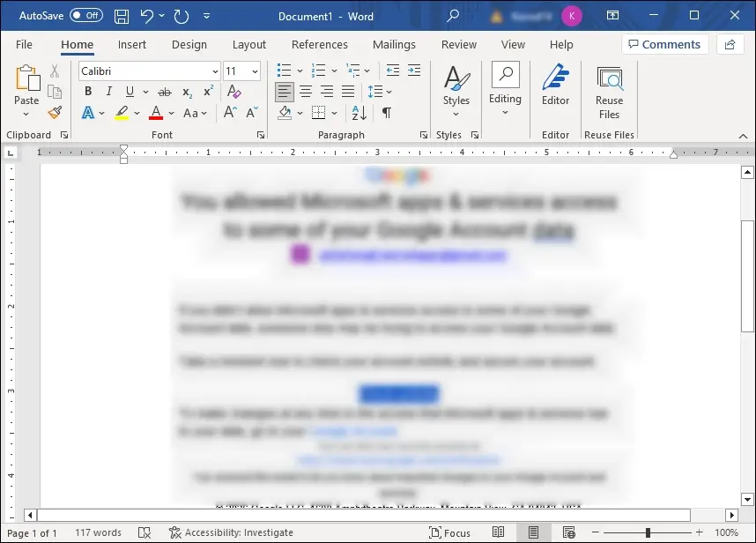Open the search magnifier in title bar
This screenshot has height=543, width=756.
click(453, 16)
